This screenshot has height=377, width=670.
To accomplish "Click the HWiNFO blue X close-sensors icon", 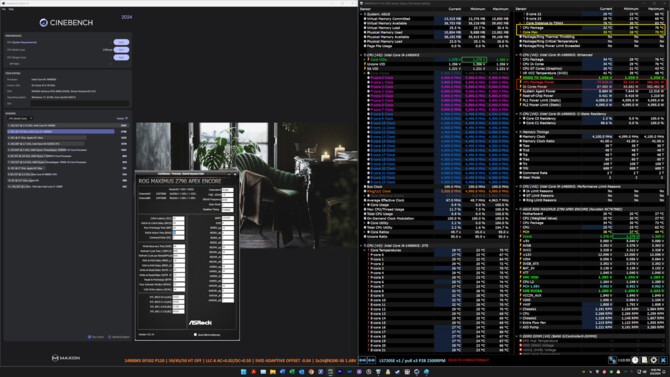I will coord(663,360).
